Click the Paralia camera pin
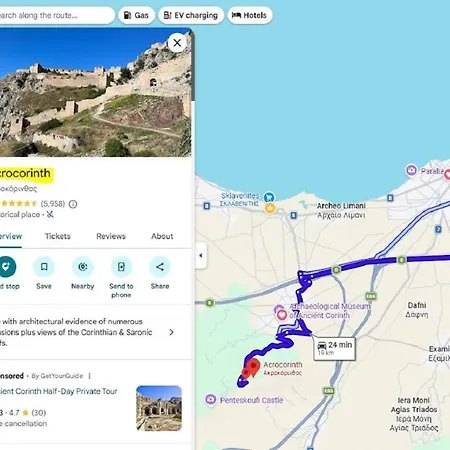Image resolution: width=450 pixels, height=450 pixels. click(x=412, y=170)
